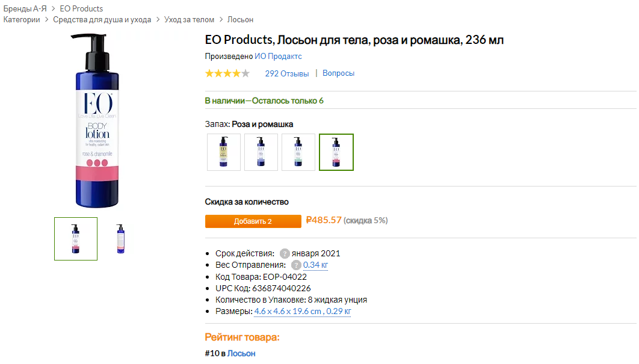Viewport: 639px width, 364px height.
Task: Show the first gallery thumbnail with green border
Action: (76, 239)
